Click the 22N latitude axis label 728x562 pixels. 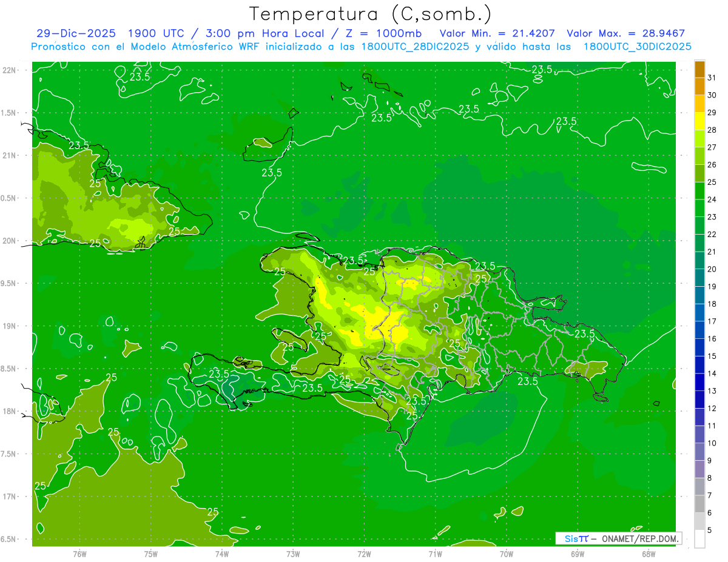(x=9, y=70)
